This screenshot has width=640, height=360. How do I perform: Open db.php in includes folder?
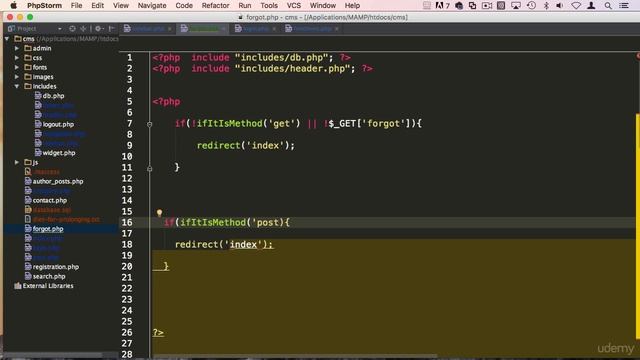point(53,96)
